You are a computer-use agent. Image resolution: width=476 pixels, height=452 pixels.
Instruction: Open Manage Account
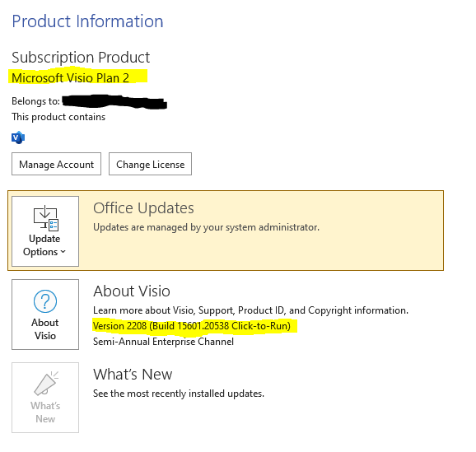[57, 164]
